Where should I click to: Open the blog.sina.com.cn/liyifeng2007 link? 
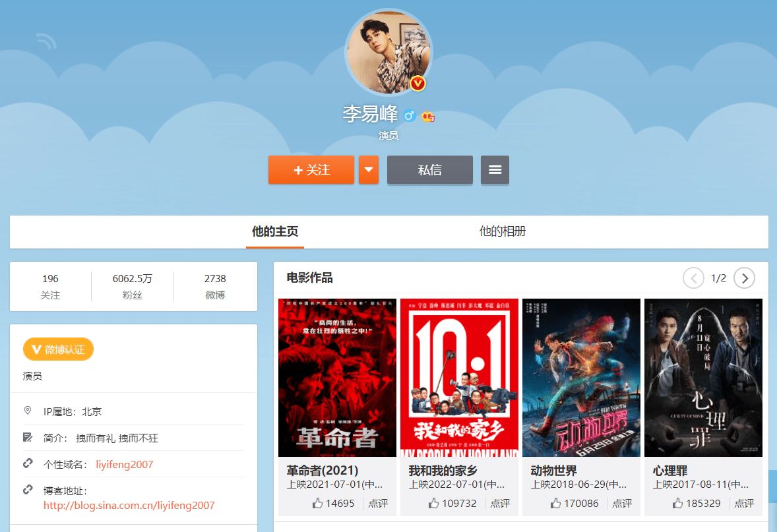click(x=129, y=505)
